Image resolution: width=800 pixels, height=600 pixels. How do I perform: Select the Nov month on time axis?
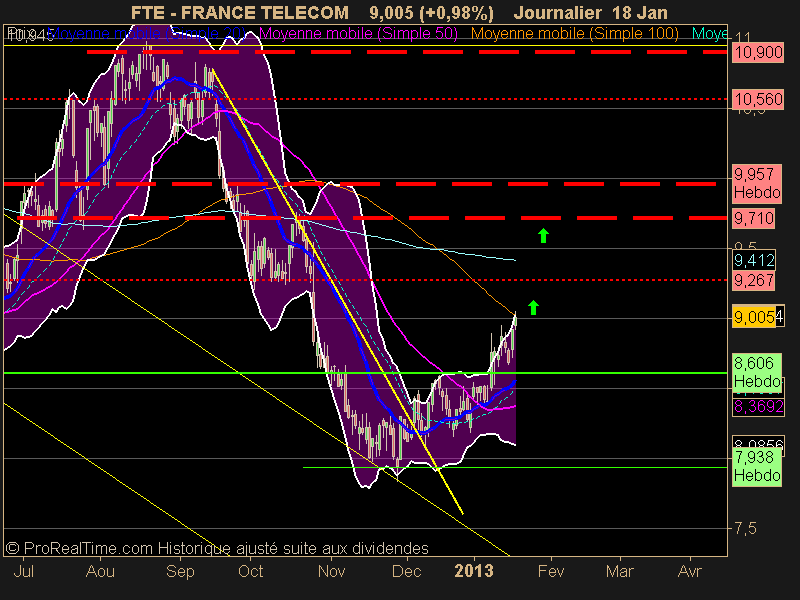332,571
